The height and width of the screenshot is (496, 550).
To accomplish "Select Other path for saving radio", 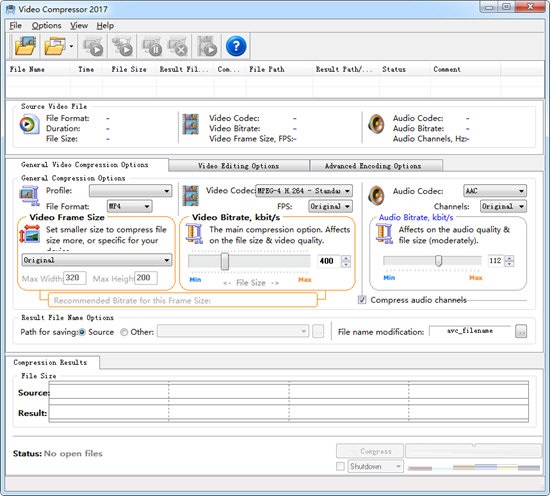I will [x=124, y=332].
